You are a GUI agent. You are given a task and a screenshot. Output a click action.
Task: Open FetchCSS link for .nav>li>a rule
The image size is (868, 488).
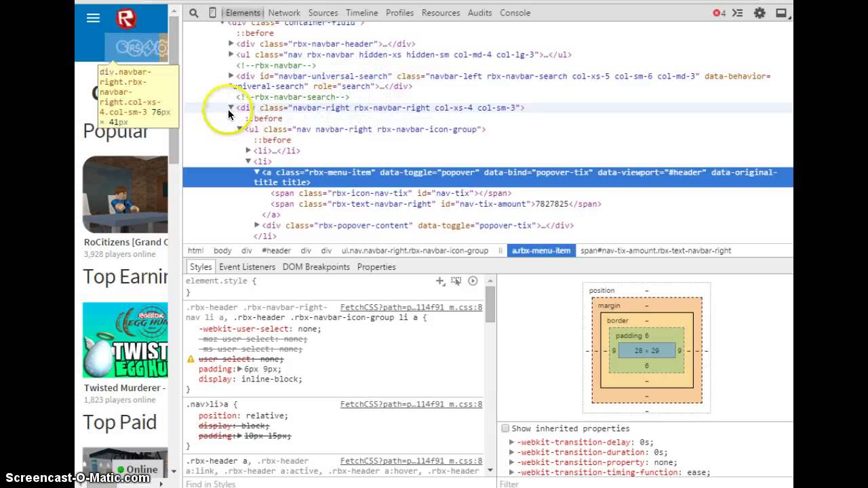[411, 405]
